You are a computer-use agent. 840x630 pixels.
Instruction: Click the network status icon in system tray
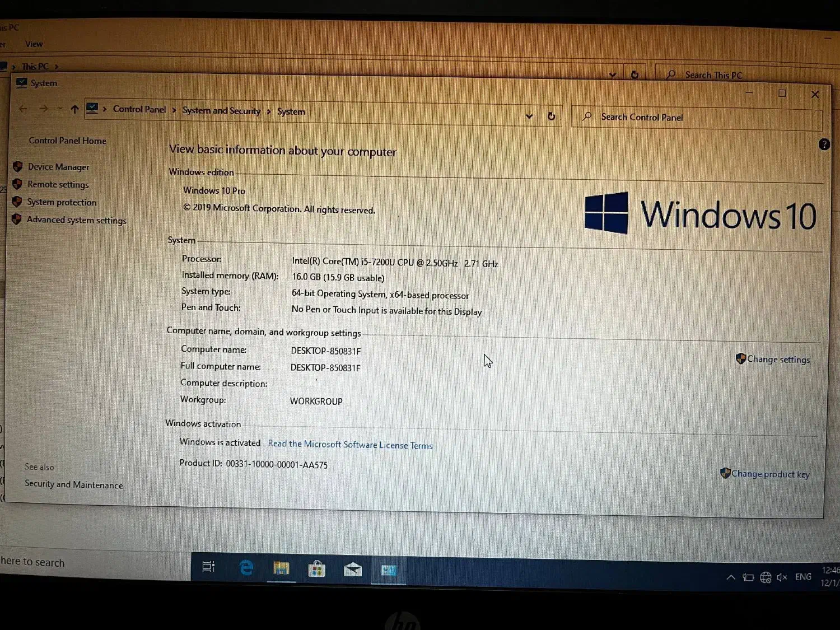point(765,577)
